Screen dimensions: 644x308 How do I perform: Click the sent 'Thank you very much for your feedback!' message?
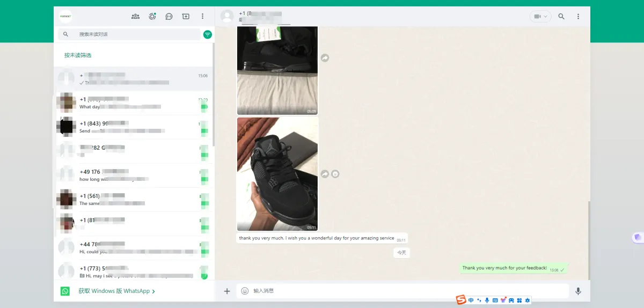[514, 268]
